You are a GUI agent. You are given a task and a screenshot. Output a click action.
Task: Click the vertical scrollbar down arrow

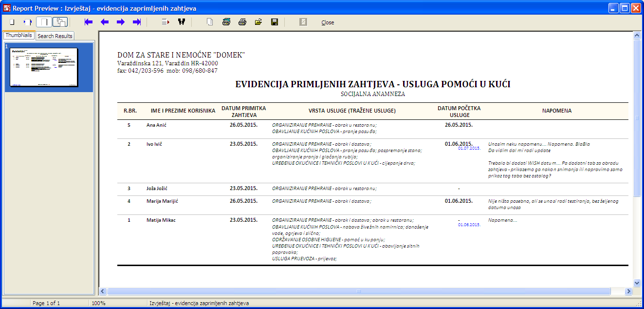pyautogui.click(x=637, y=283)
